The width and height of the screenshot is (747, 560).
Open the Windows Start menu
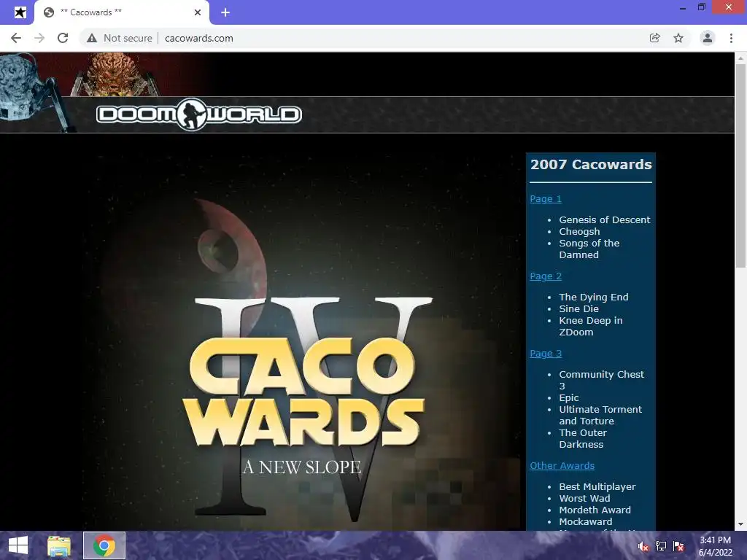[18, 545]
